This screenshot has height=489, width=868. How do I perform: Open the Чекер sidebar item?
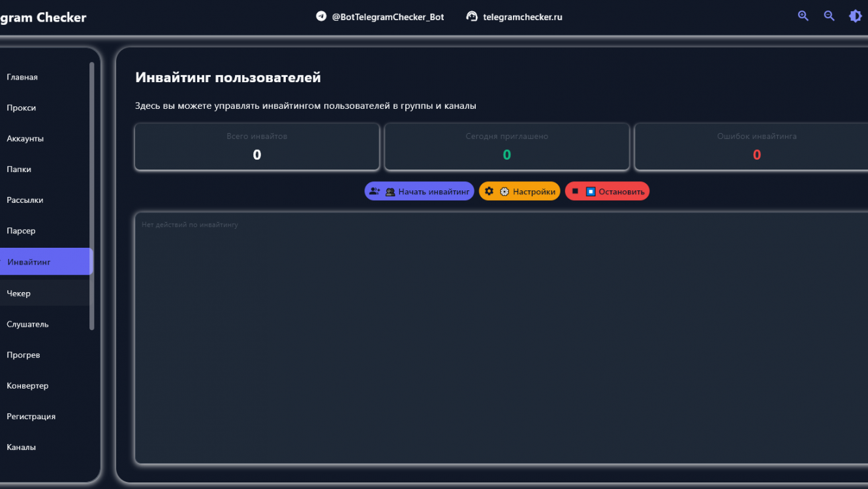coord(19,293)
